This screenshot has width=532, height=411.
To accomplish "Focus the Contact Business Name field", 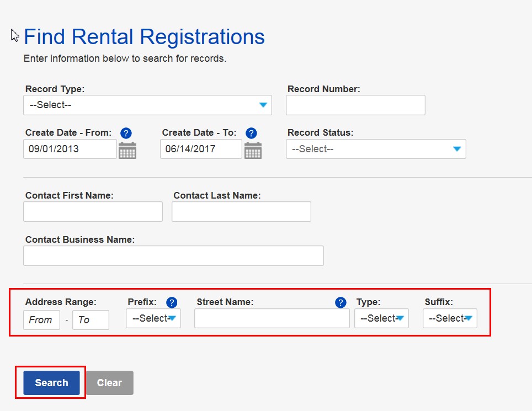I will (x=173, y=255).
